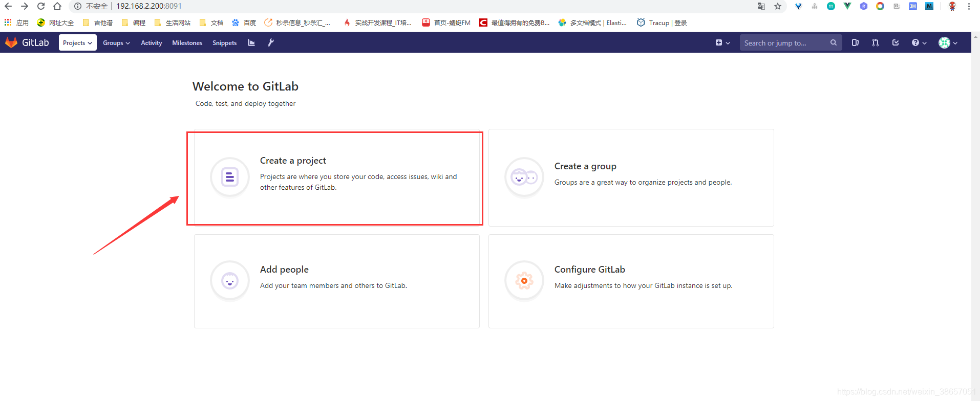Image resolution: width=980 pixels, height=401 pixels.
Task: Open the 编程 bookmark folder
Action: coord(133,23)
